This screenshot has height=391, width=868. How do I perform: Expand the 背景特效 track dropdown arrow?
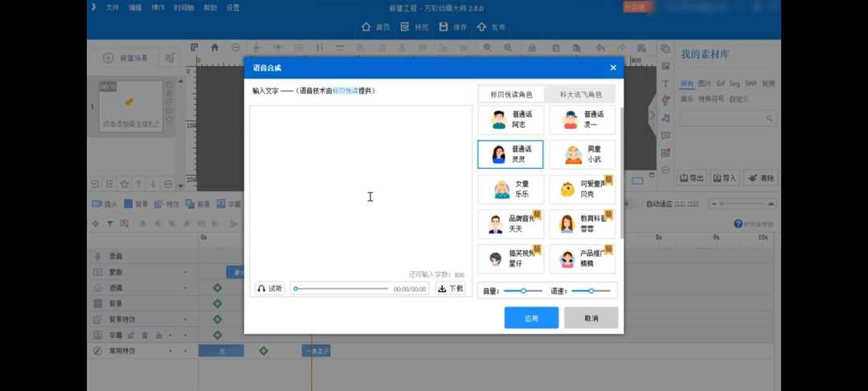click(x=186, y=319)
